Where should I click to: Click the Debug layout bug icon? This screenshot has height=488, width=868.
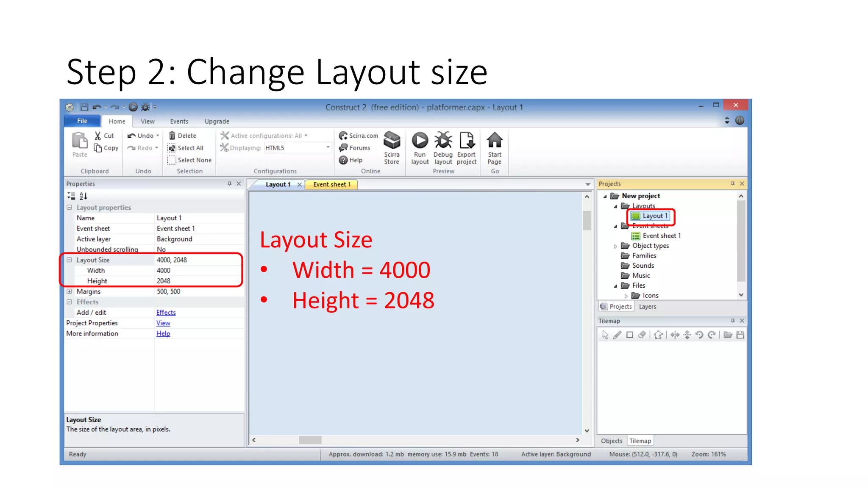click(x=443, y=140)
